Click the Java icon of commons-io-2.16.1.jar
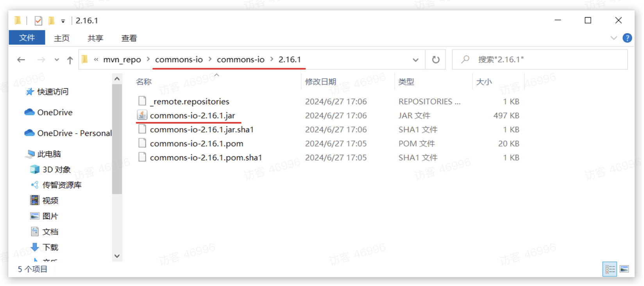The image size is (644, 286). [142, 115]
